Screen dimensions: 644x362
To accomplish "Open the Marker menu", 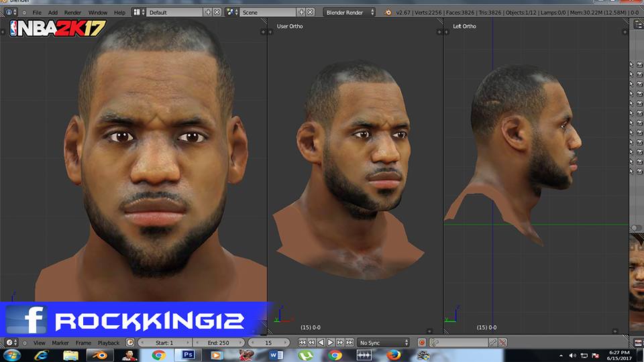I will click(x=60, y=343).
